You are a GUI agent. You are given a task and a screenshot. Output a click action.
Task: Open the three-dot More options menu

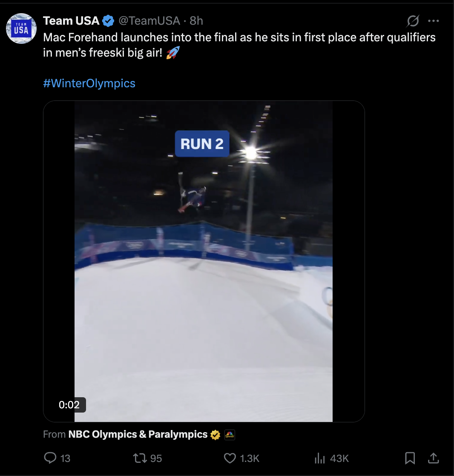coord(433,21)
